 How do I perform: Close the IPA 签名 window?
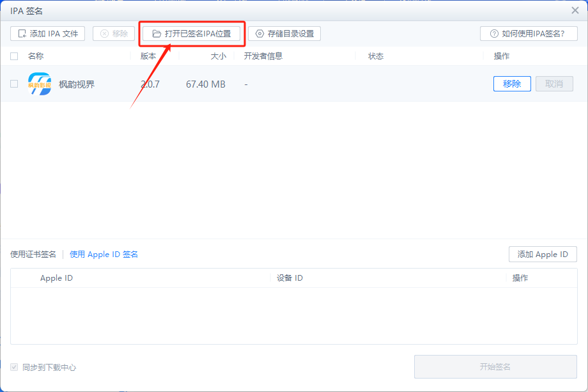point(575,10)
